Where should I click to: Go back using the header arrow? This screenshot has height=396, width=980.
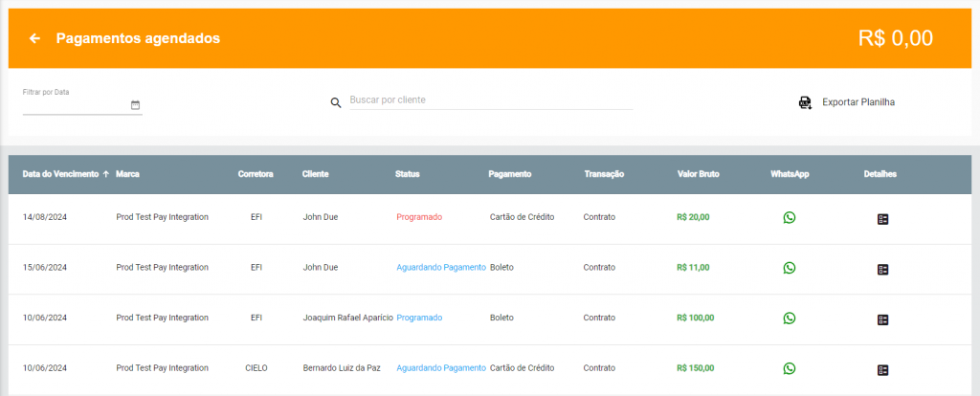(35, 38)
